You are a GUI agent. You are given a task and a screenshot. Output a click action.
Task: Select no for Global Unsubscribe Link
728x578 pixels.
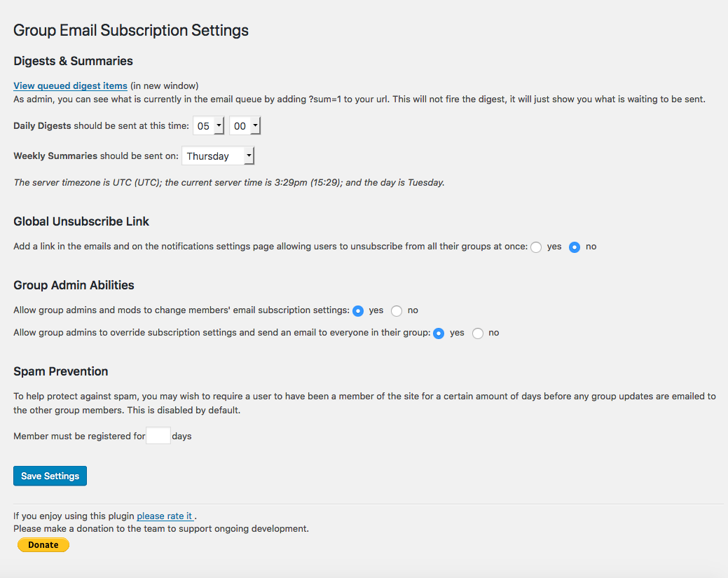[575, 247]
